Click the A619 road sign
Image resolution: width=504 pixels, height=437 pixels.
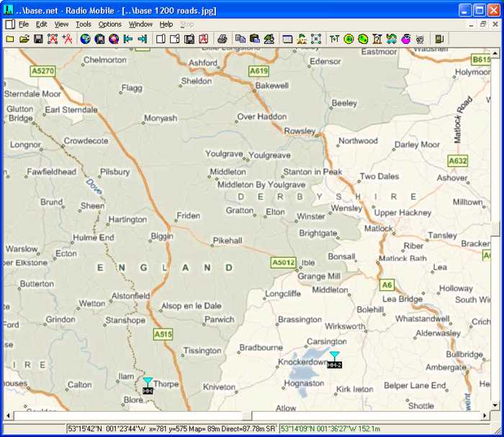tap(258, 71)
